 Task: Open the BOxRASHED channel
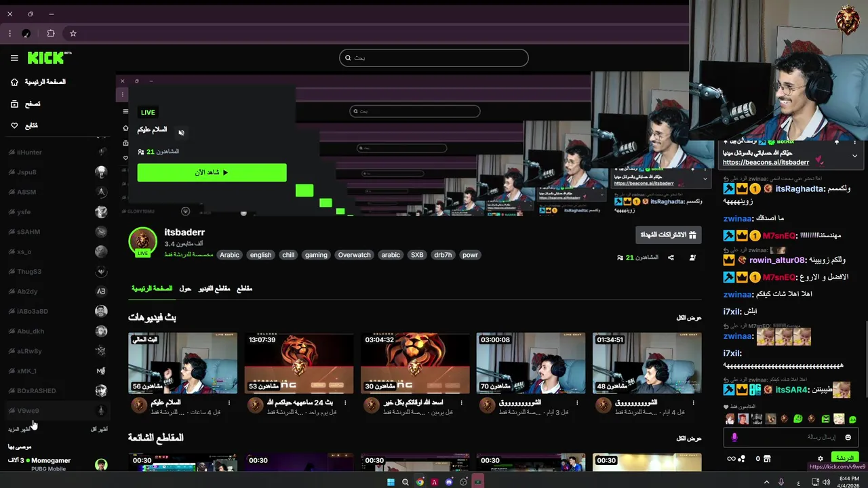pyautogui.click(x=58, y=390)
